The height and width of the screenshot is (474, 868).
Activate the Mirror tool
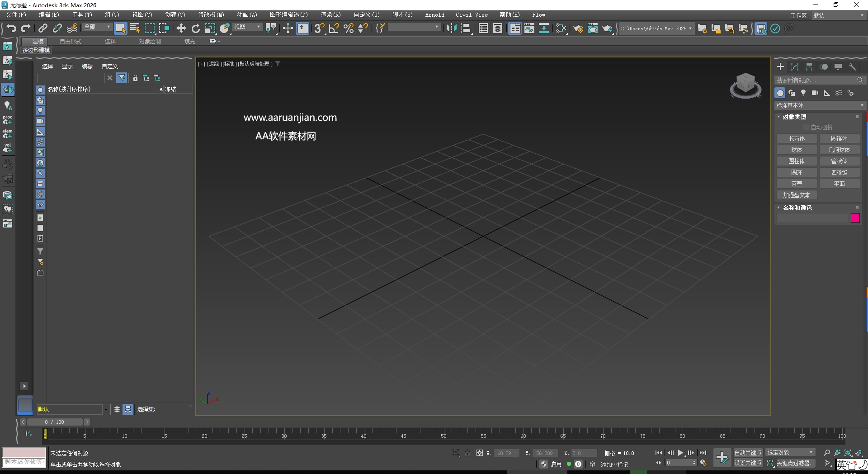coord(451,28)
